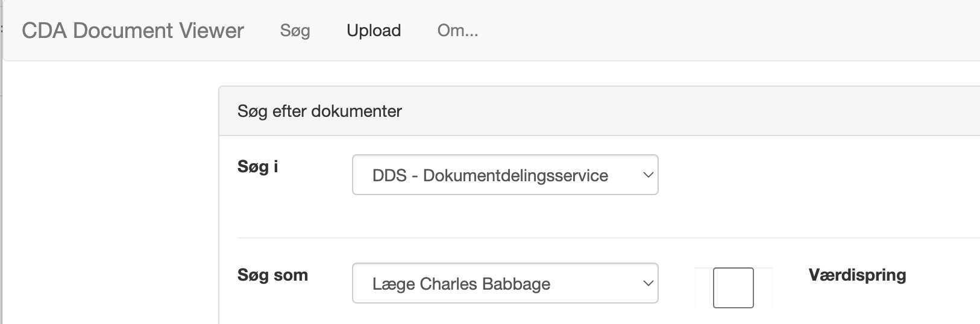
Task: Enable the Værdispring checkbox
Action: pyautogui.click(x=733, y=288)
